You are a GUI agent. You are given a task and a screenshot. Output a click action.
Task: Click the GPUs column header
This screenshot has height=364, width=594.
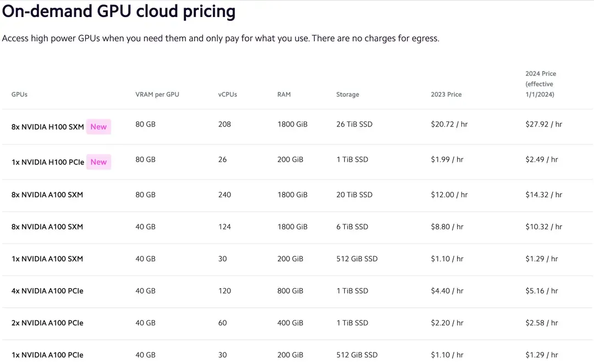[x=19, y=95]
